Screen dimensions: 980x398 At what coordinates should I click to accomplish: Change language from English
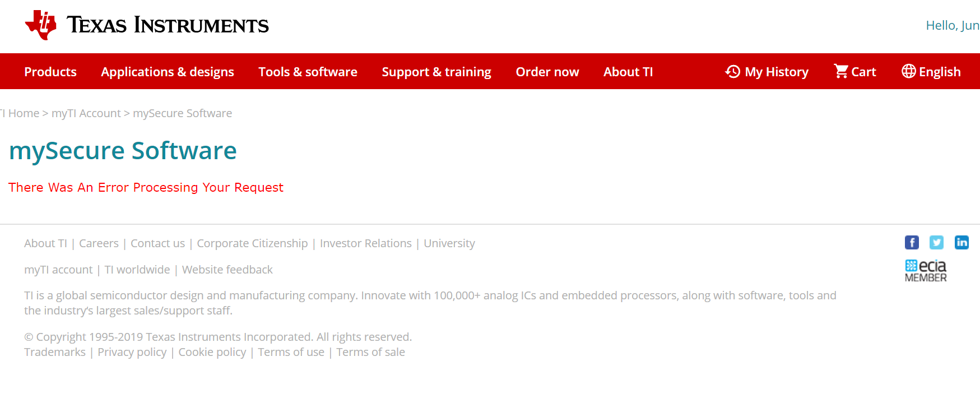pos(931,72)
